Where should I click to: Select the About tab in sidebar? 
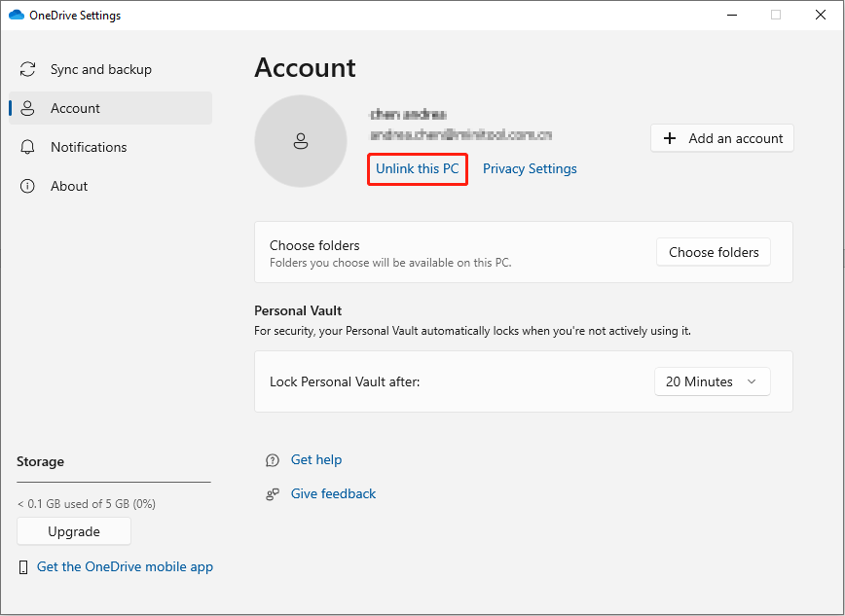tap(69, 187)
